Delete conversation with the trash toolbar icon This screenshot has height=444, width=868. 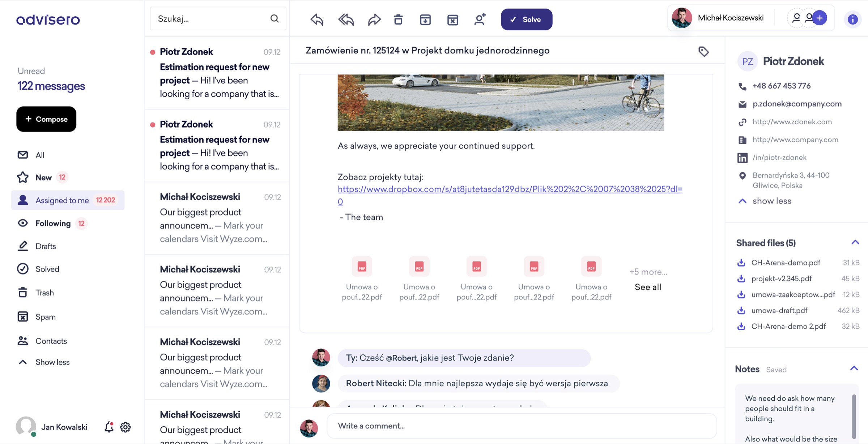click(x=398, y=20)
